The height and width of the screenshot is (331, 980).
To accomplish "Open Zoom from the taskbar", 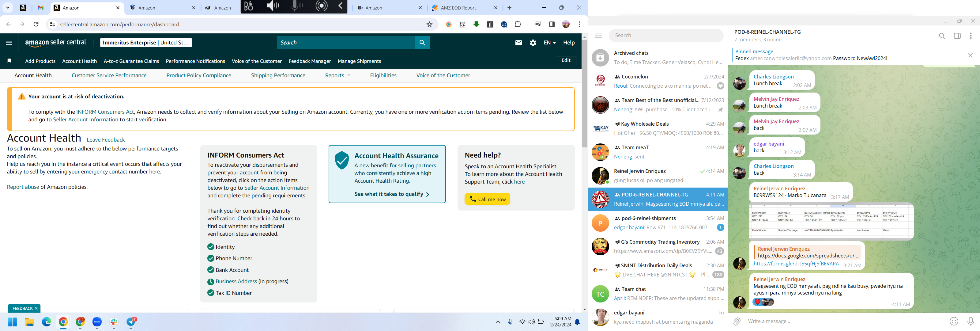I will 97,322.
